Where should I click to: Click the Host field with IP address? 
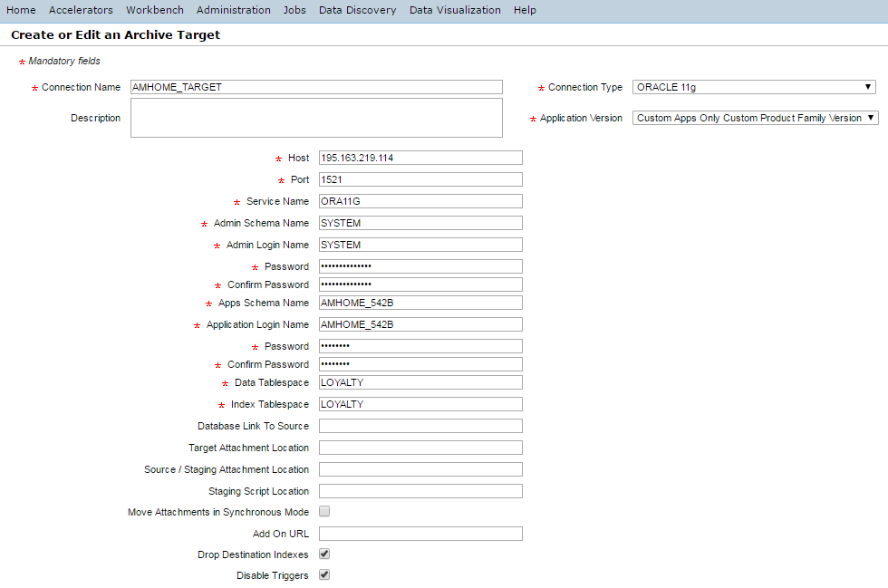click(420, 158)
